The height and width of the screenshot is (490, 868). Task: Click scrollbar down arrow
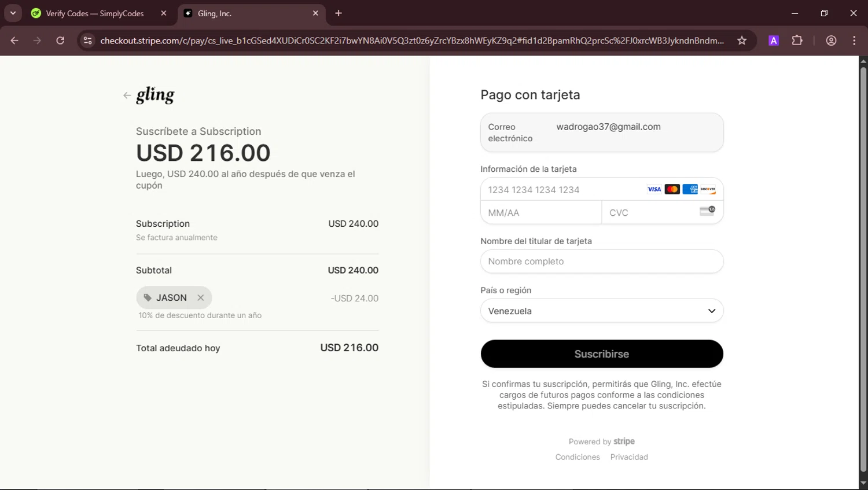863,482
